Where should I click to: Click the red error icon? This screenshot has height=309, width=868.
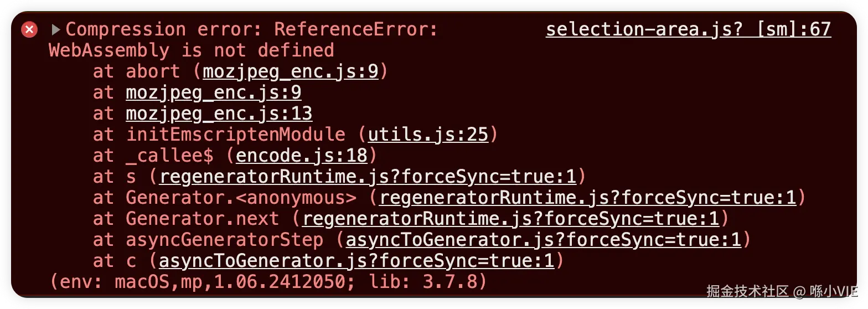point(29,29)
